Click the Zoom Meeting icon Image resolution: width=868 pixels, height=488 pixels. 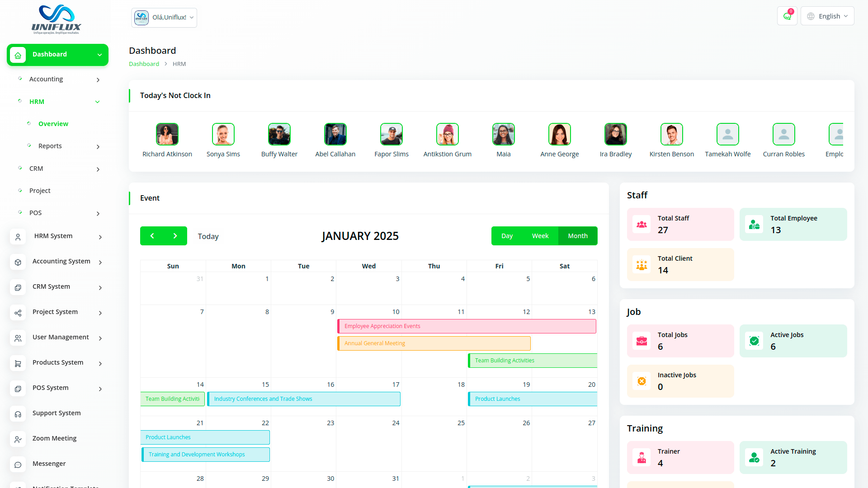tap(18, 439)
